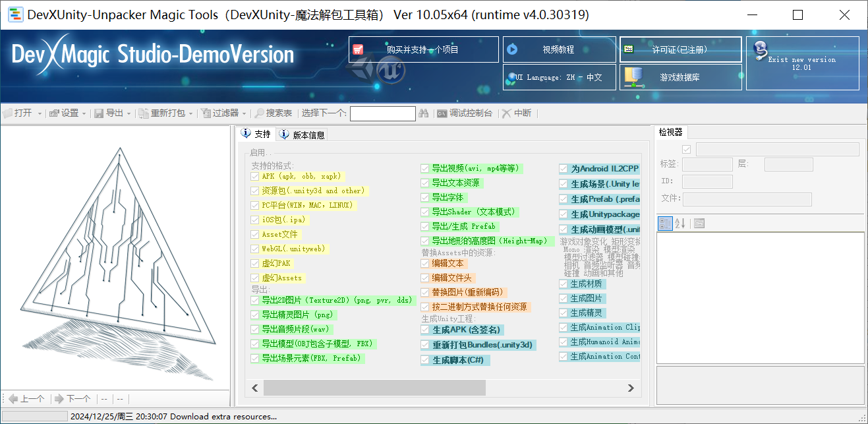Toggle the 生成APK (含签名) checkbox
Image resolution: width=868 pixels, height=424 pixels.
pyautogui.click(x=425, y=330)
